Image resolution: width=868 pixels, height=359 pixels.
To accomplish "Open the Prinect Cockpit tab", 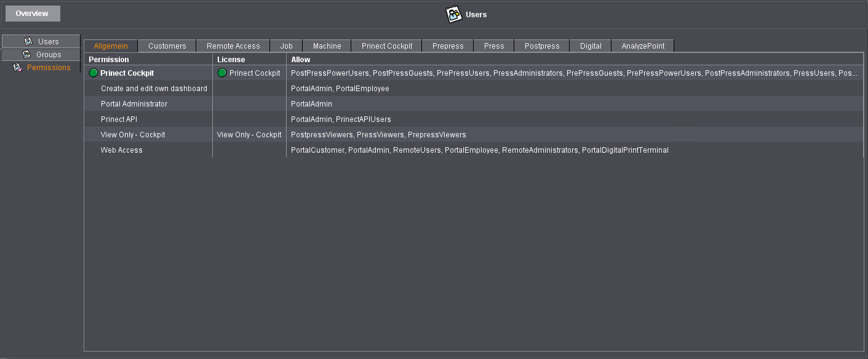I will coord(386,45).
